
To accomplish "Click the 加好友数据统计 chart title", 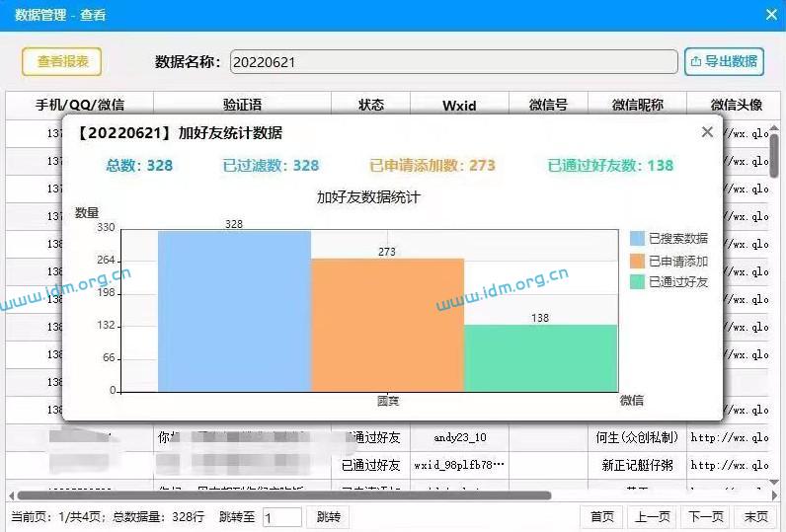I will [368, 197].
